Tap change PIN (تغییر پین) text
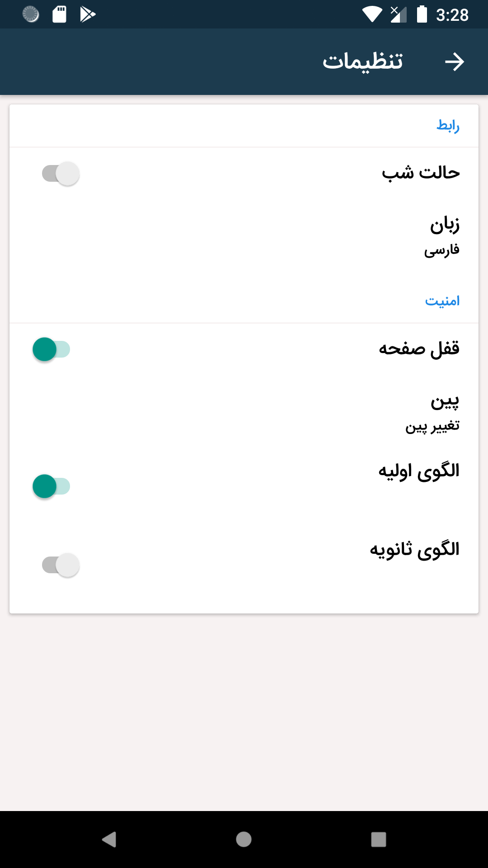 point(432,426)
